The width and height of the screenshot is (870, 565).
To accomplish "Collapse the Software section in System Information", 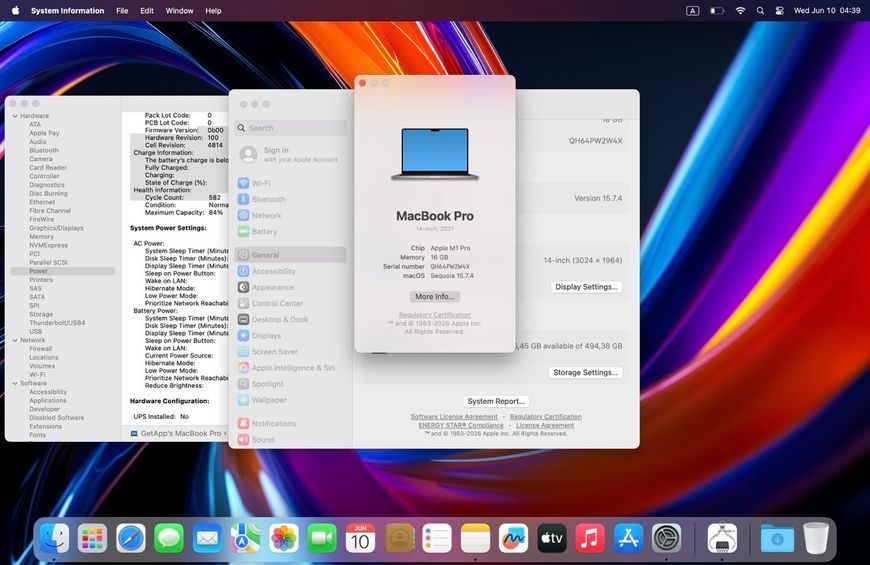I will click(x=15, y=384).
